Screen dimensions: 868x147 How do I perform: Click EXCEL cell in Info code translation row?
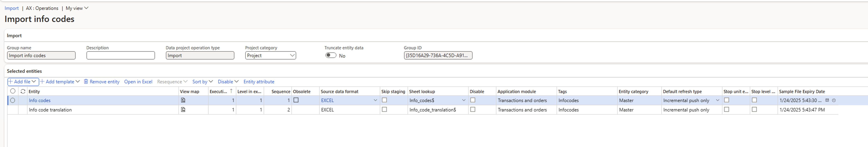point(350,110)
